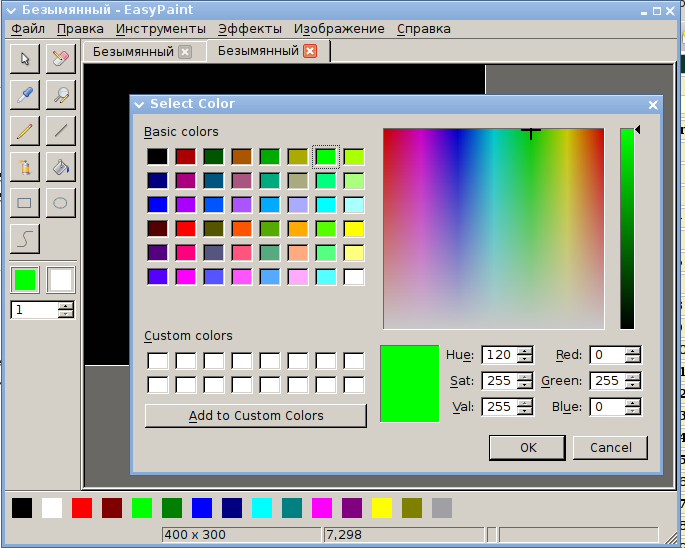Click the Basic colors label
Viewport: 685px width, 548px height.
click(181, 132)
